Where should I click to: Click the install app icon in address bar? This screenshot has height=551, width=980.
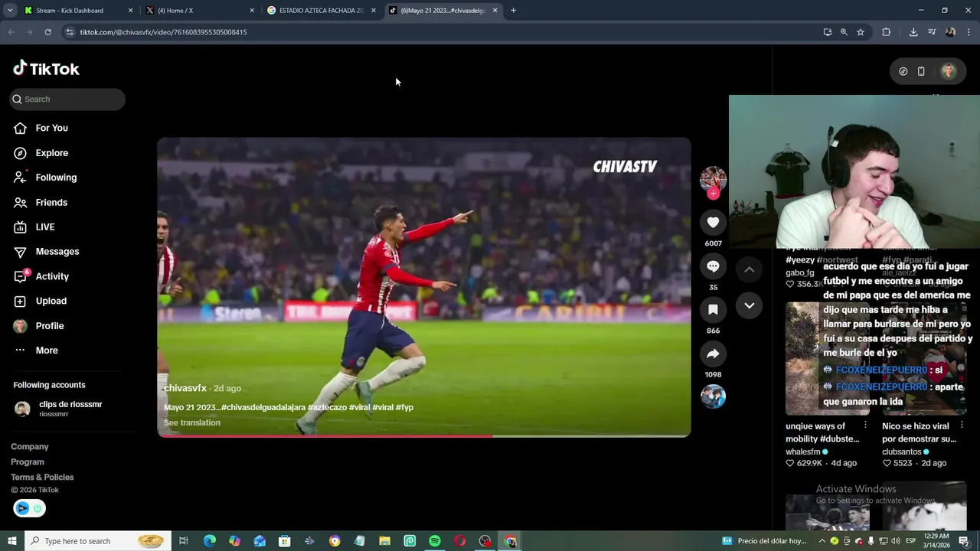point(828,32)
